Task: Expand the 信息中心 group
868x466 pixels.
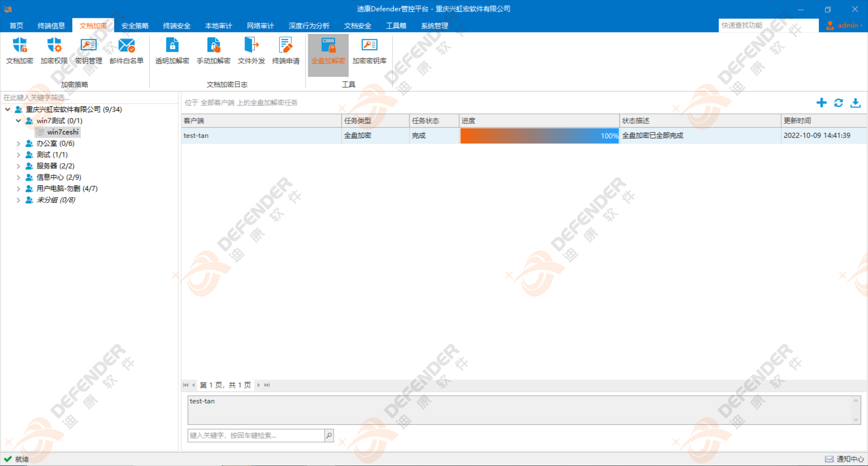Action: 18,177
